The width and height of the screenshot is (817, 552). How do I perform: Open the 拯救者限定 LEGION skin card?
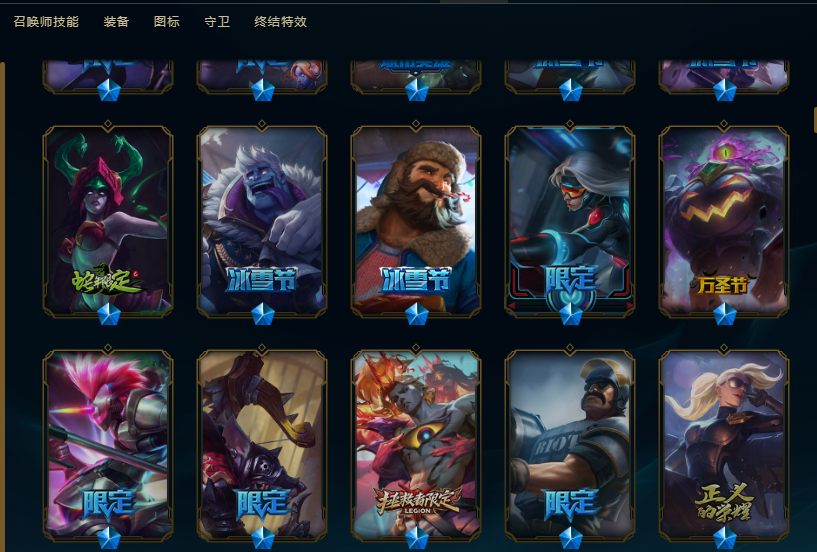click(416, 446)
